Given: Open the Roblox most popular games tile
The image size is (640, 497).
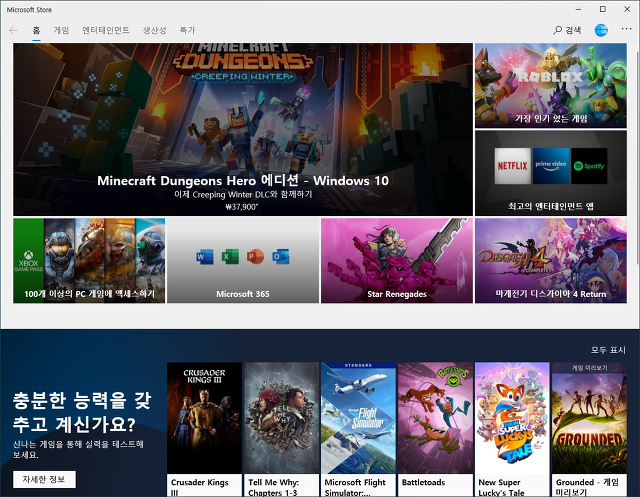Looking at the screenshot, I should (551, 86).
